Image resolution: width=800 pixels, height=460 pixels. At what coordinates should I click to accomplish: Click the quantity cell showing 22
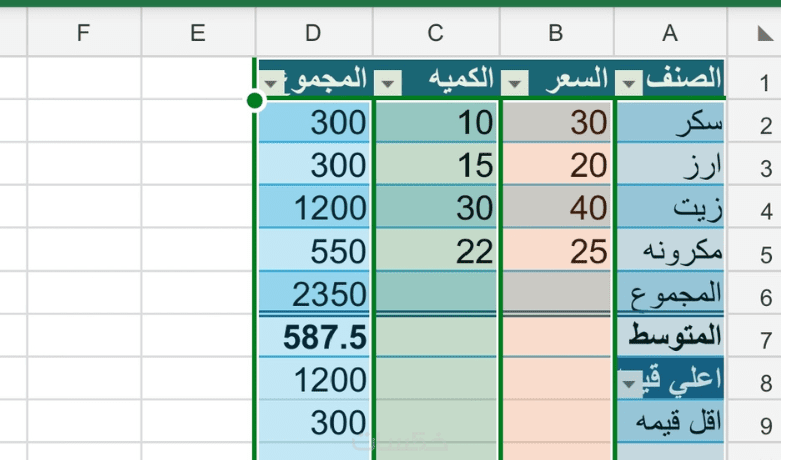(435, 252)
